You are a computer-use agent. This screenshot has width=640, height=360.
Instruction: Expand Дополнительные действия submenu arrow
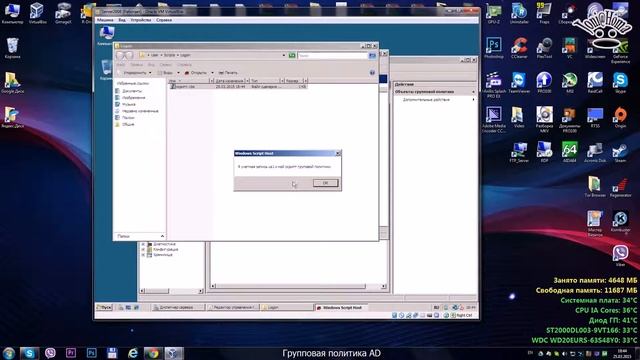pyautogui.click(x=473, y=100)
